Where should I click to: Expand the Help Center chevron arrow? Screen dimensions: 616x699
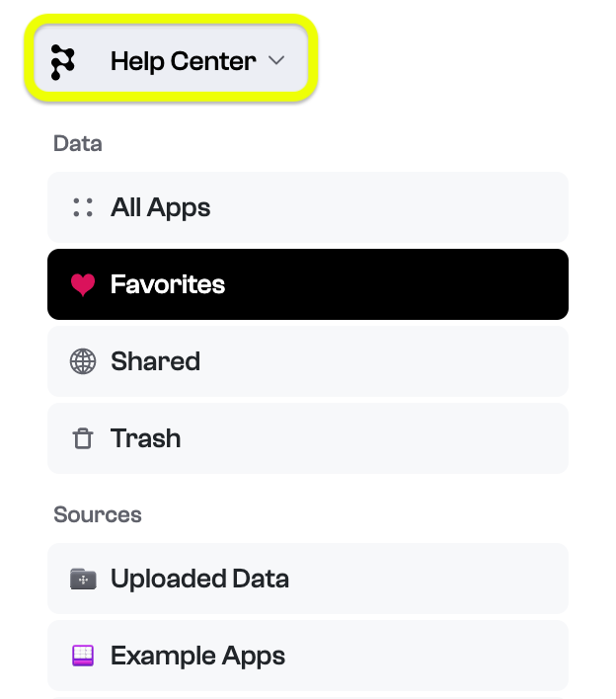point(276,60)
